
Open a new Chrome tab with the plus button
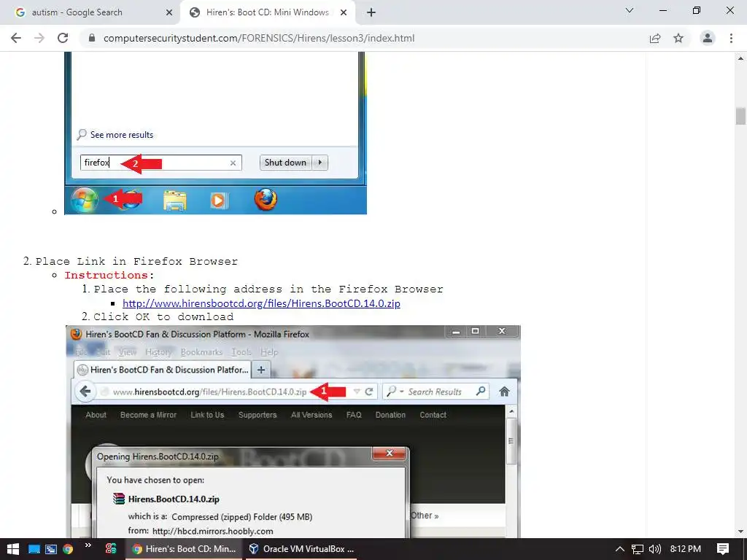click(x=371, y=13)
